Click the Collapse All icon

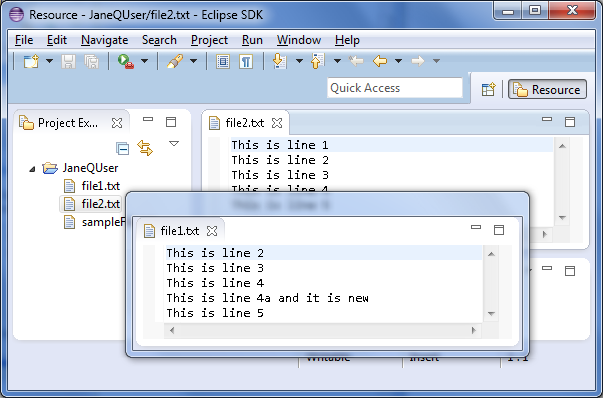[123, 148]
